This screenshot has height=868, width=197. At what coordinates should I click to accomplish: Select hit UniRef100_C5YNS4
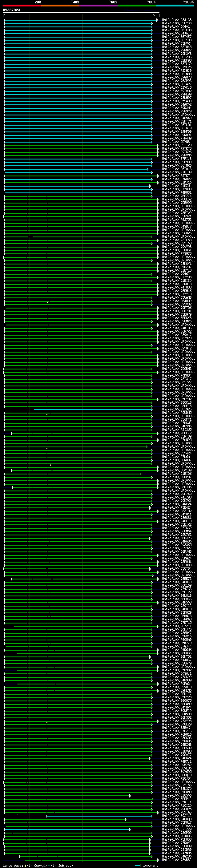[177, 142]
